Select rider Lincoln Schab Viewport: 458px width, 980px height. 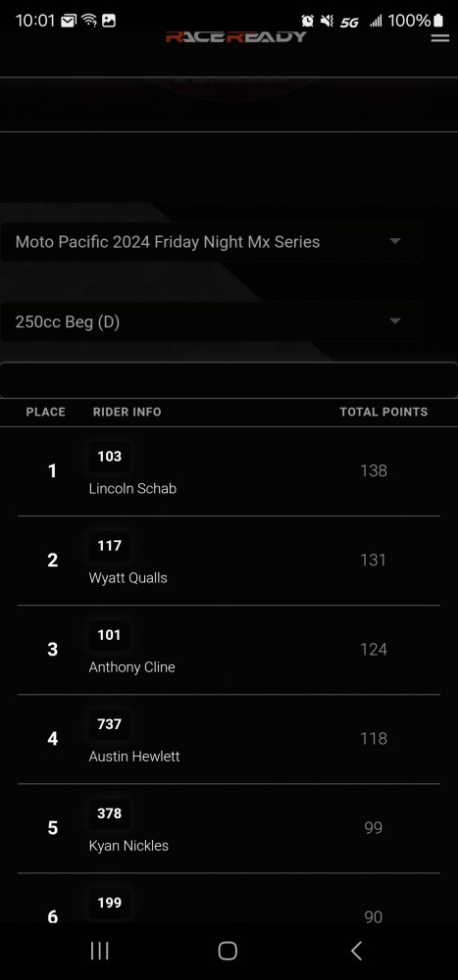pos(132,489)
